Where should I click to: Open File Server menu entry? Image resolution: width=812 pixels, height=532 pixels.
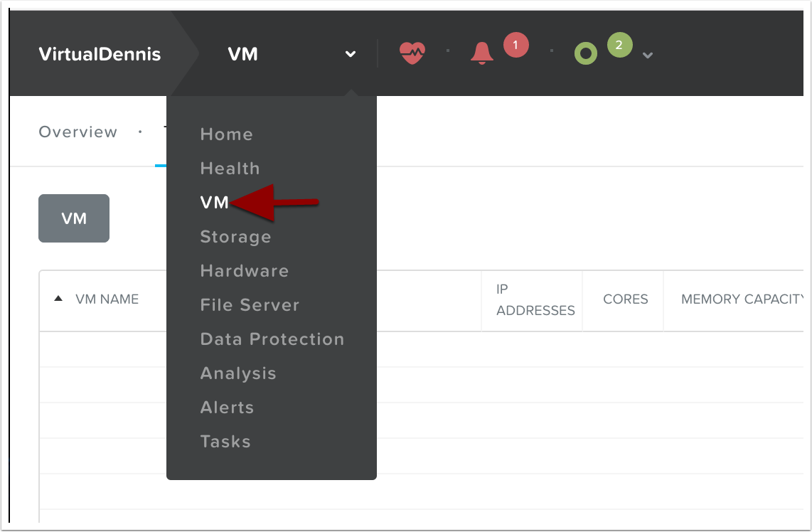[x=250, y=305]
